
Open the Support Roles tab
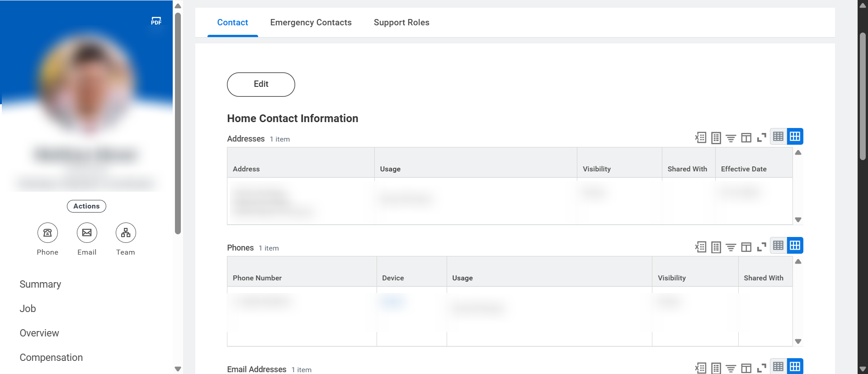[401, 23]
